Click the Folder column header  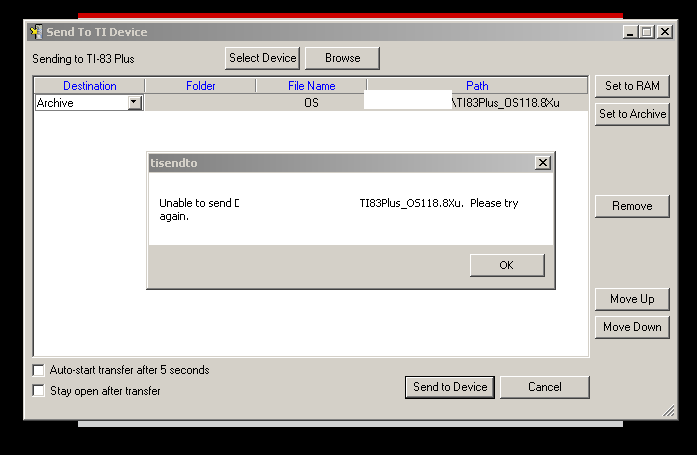point(201,86)
